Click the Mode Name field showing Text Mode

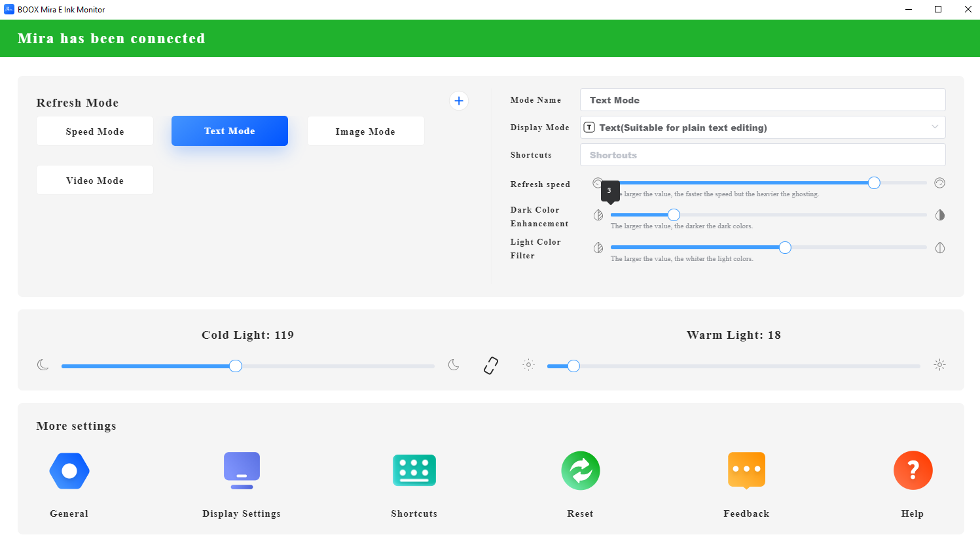(762, 99)
